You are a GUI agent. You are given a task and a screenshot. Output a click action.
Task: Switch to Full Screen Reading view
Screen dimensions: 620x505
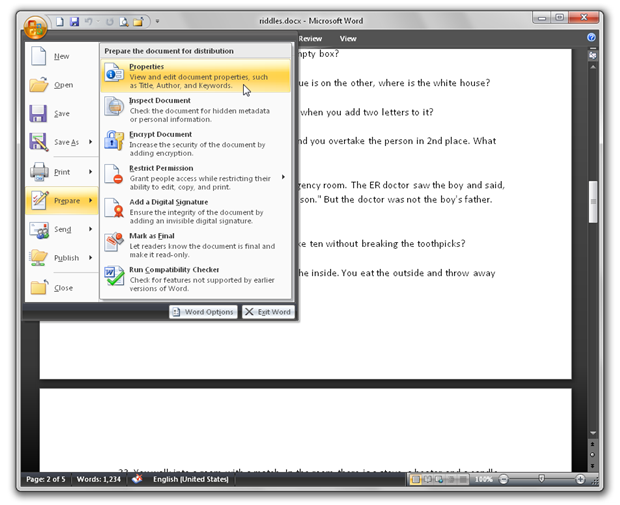click(427, 480)
